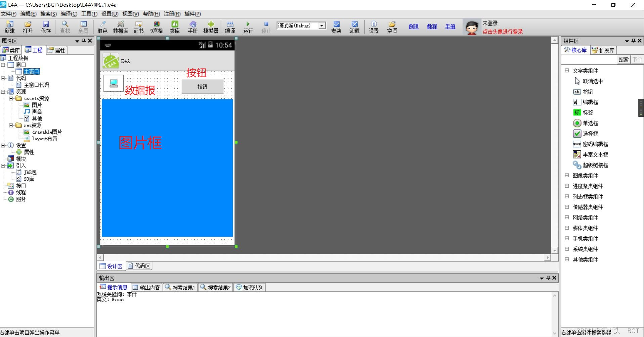Select the 单选框 radio button component
The width and height of the screenshot is (644, 337).
[x=586, y=123]
